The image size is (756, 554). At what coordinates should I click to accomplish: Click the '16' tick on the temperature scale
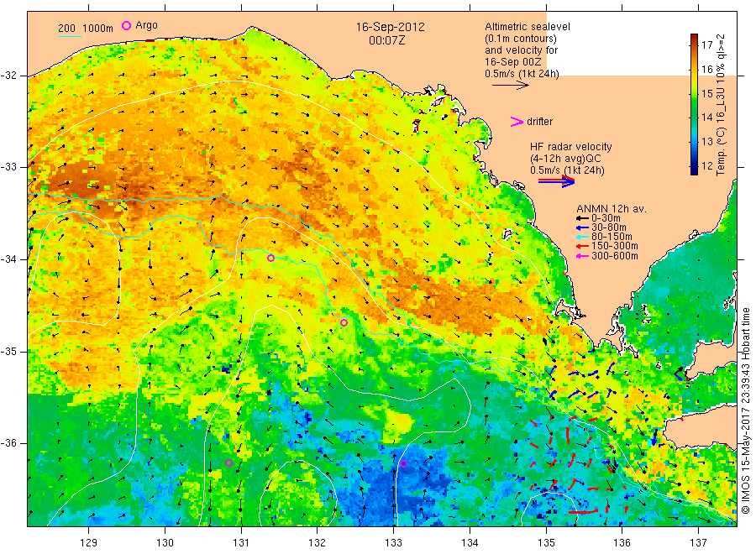point(706,70)
